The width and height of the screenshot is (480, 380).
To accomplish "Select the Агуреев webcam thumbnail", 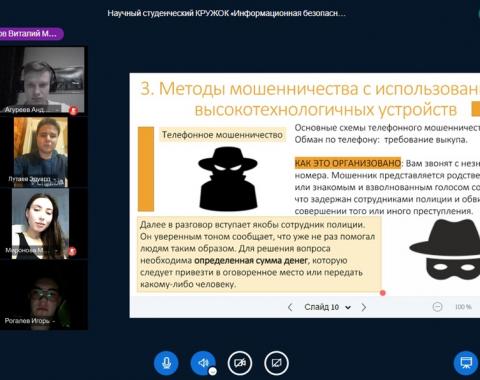I will [x=42, y=80].
